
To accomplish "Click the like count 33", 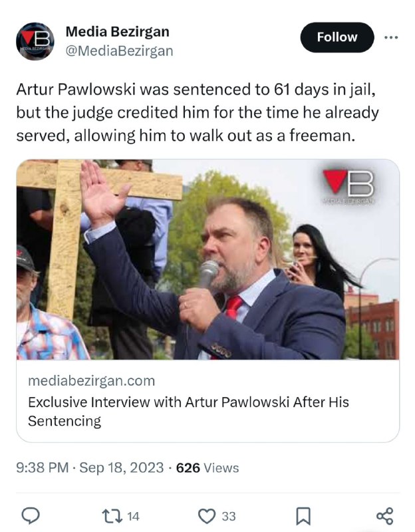I will [x=229, y=517].
